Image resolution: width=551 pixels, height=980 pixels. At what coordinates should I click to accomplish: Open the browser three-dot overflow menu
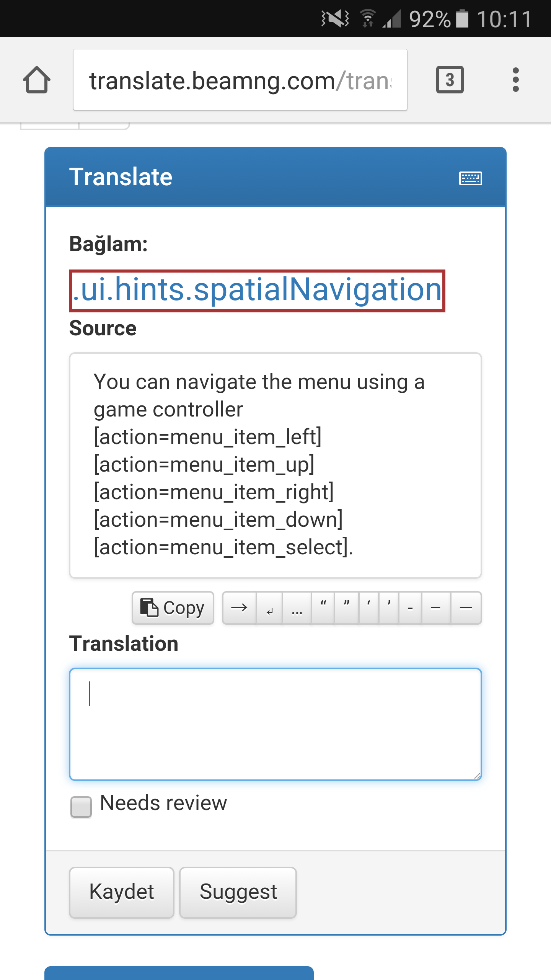515,80
